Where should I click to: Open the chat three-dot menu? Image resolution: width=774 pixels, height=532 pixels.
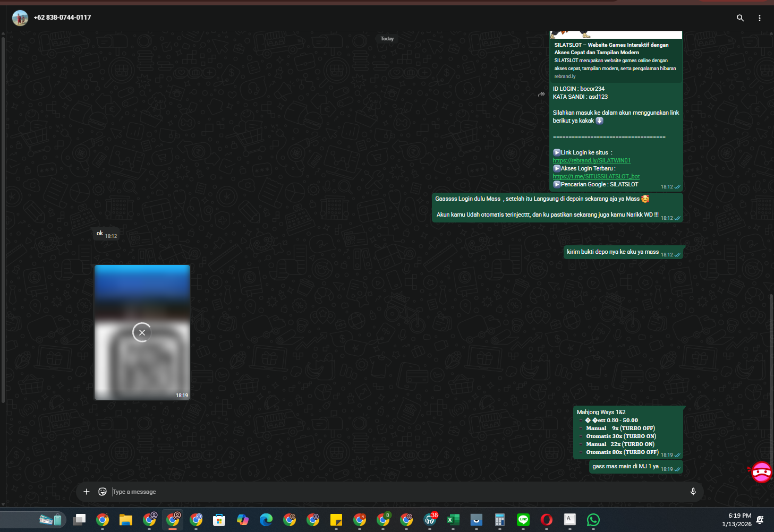pos(760,18)
